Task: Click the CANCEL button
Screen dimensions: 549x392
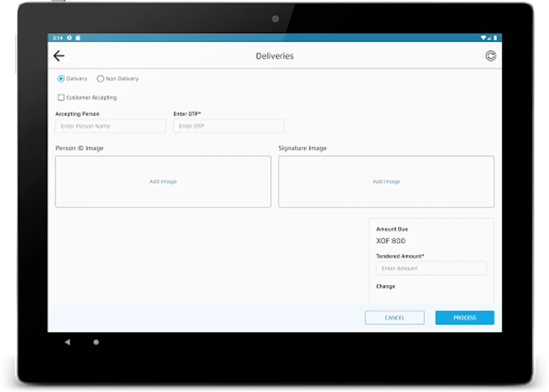Action: coord(395,318)
